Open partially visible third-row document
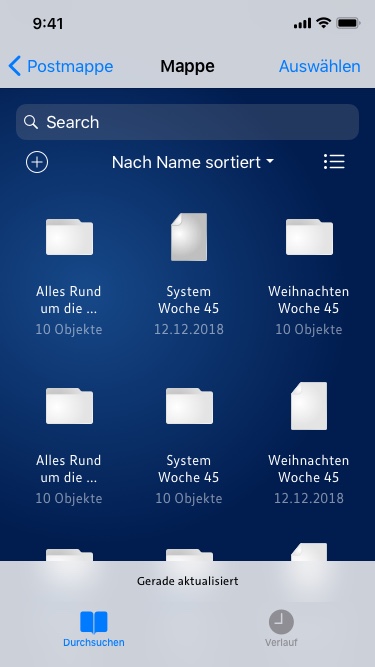 click(309, 552)
